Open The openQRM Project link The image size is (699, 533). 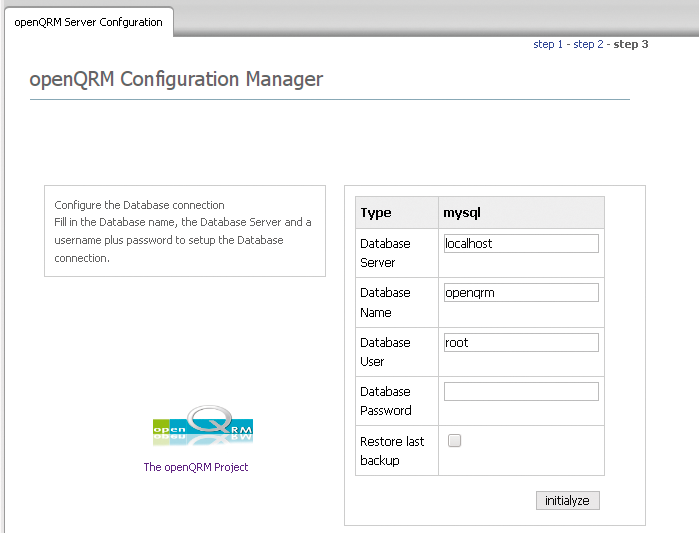click(196, 467)
